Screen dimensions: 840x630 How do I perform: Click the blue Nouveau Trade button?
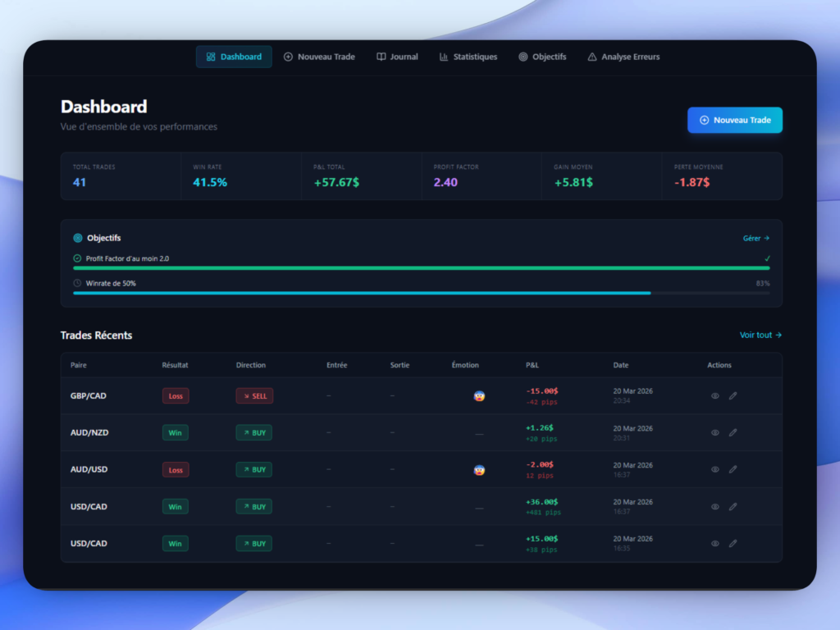(734, 120)
